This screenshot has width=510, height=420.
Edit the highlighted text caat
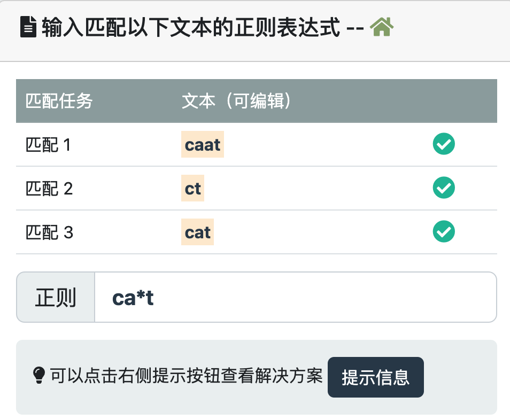(203, 145)
